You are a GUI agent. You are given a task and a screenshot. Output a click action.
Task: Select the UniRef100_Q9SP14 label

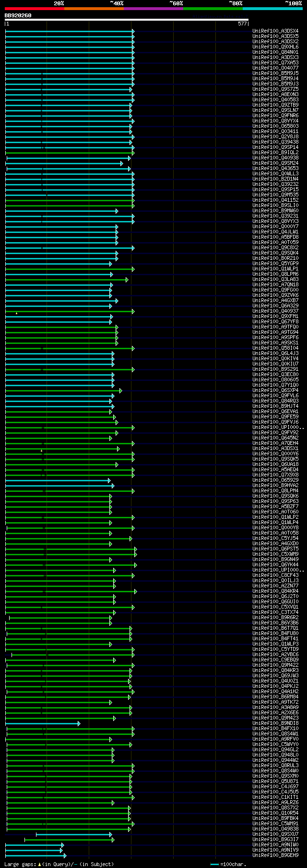(x=275, y=147)
